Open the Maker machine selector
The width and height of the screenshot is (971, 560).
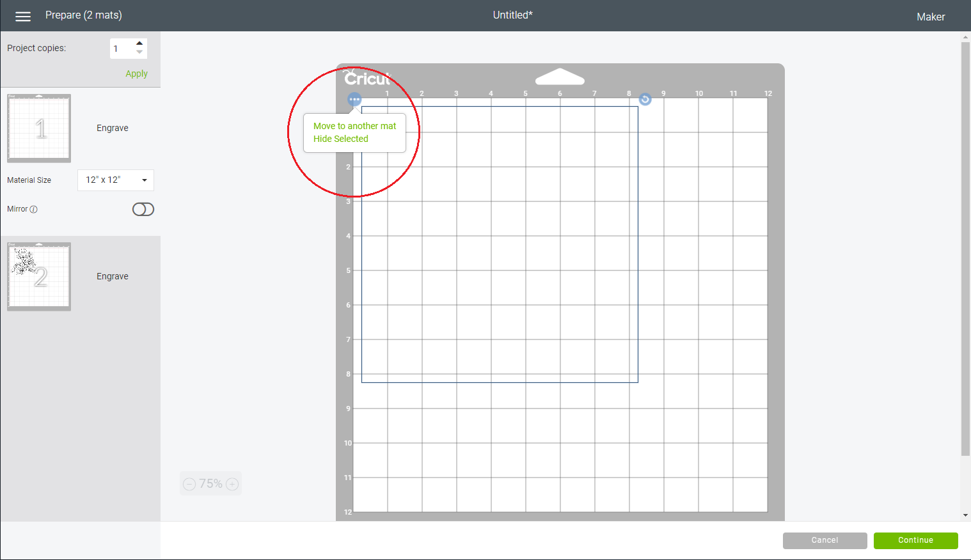pyautogui.click(x=930, y=17)
